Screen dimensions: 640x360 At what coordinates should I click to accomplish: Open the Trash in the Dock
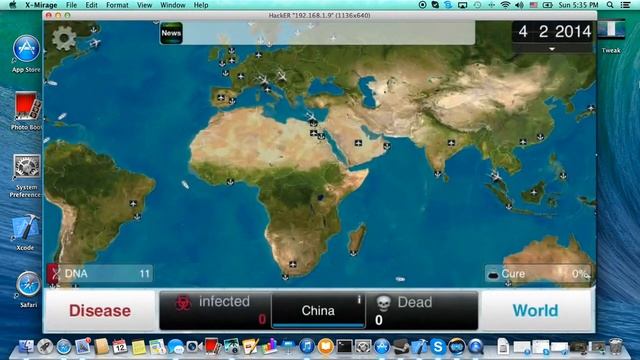616,347
